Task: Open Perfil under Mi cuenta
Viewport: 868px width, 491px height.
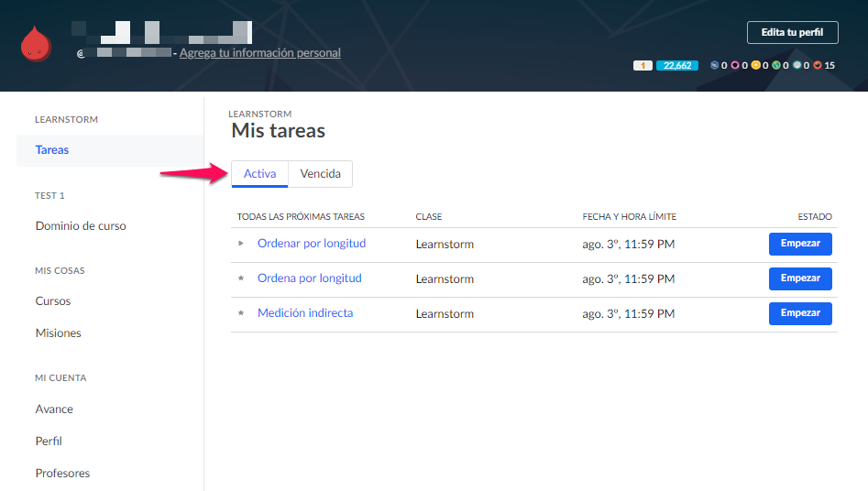Action: click(x=49, y=442)
